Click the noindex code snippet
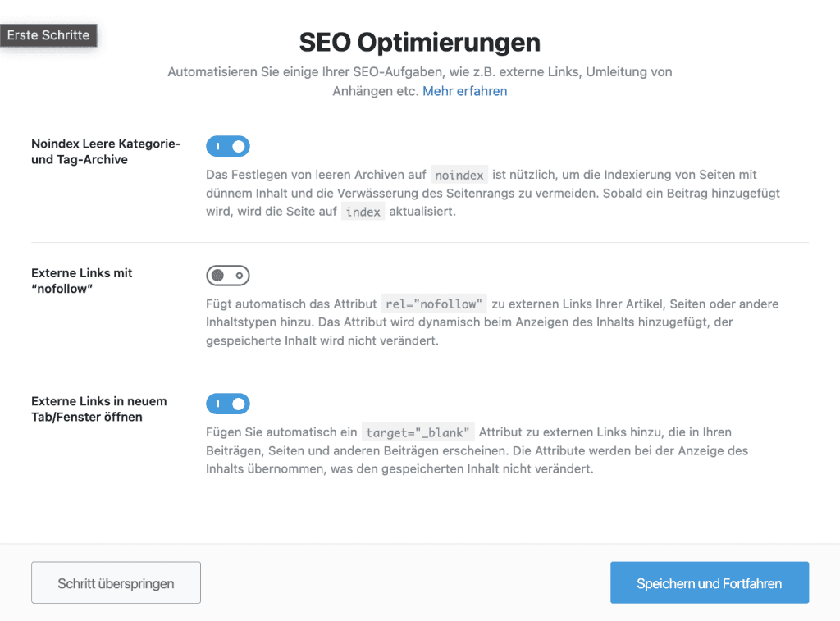Viewport: 840px width, 621px height. tap(459, 176)
